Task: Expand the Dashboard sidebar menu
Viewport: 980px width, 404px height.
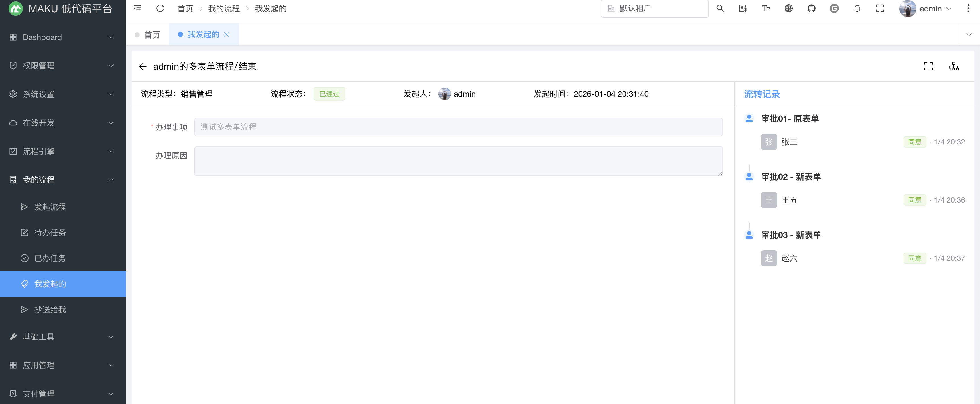Action: 63,37
